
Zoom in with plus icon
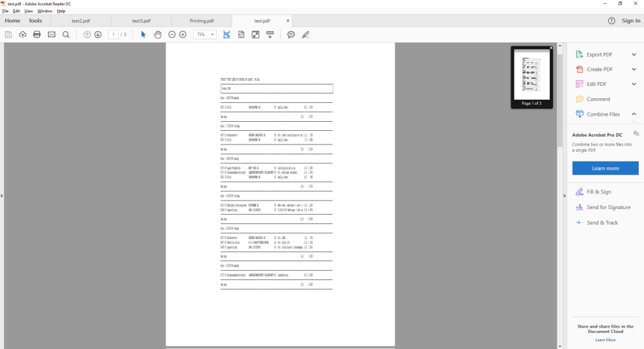(x=183, y=35)
